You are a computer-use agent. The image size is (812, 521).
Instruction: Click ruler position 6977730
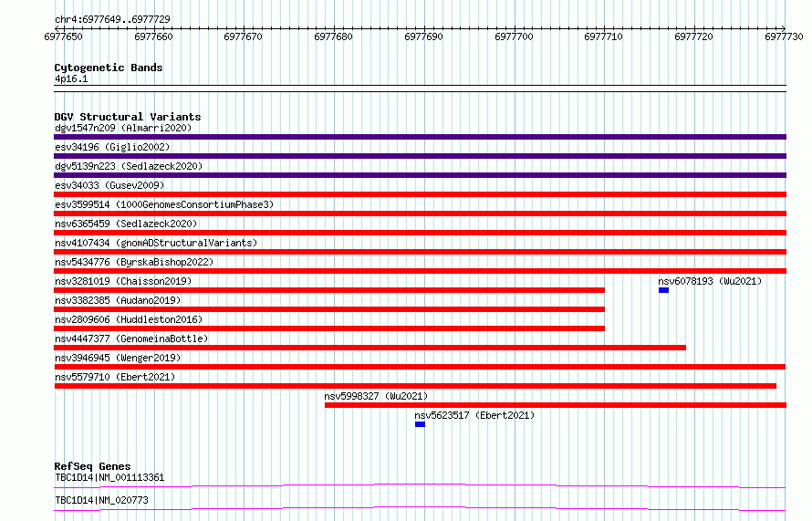pyautogui.click(x=784, y=36)
